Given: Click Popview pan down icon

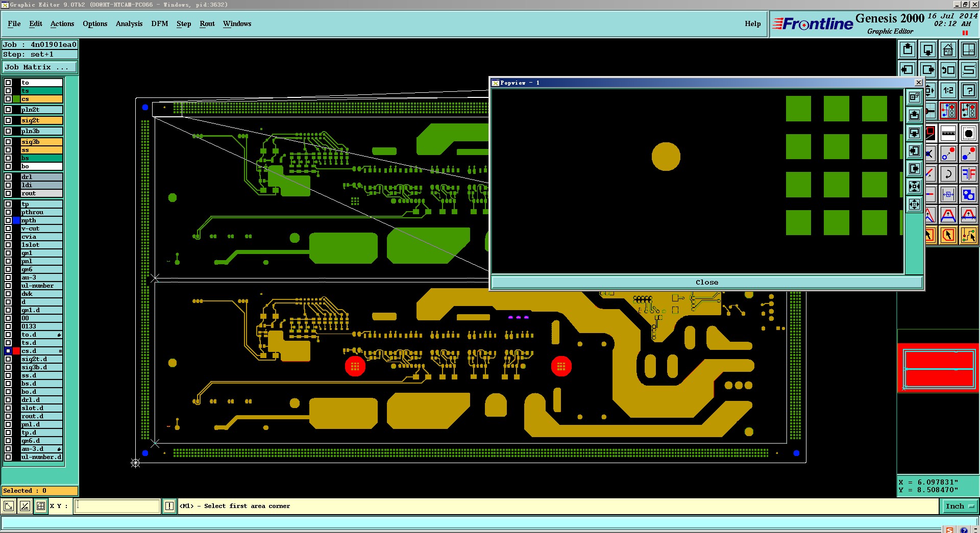Looking at the screenshot, I should coord(914,133).
